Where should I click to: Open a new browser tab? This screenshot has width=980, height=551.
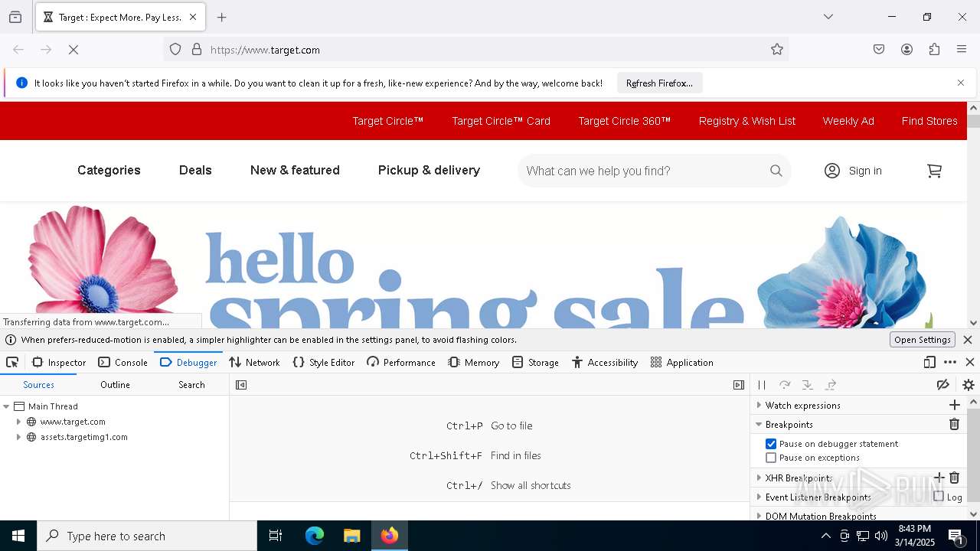pyautogui.click(x=222, y=17)
